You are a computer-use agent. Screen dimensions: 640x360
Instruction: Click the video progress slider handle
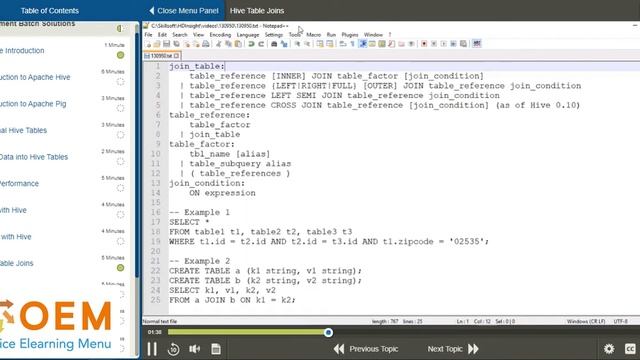point(328,333)
